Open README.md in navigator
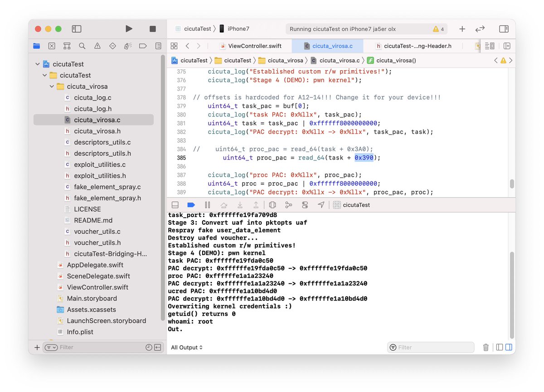The height and width of the screenshot is (392, 544). [93, 220]
